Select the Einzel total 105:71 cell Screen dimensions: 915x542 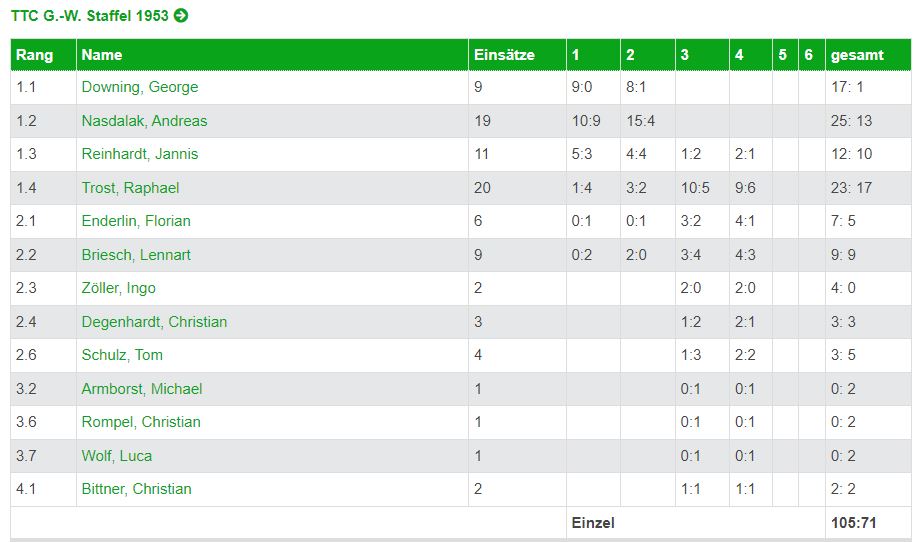868,523
